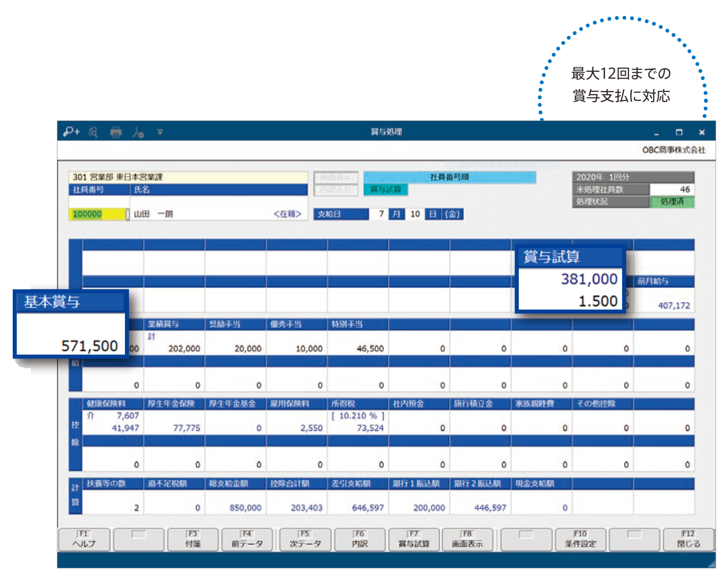Click the 奨励手当 value 20,000
Screen dimensions: 728x584
248,349
